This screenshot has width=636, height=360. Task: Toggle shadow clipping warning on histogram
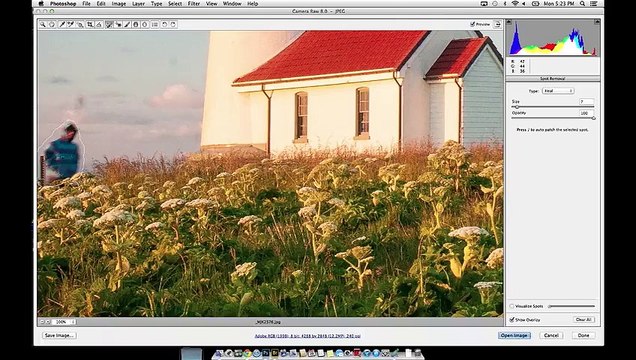point(509,22)
